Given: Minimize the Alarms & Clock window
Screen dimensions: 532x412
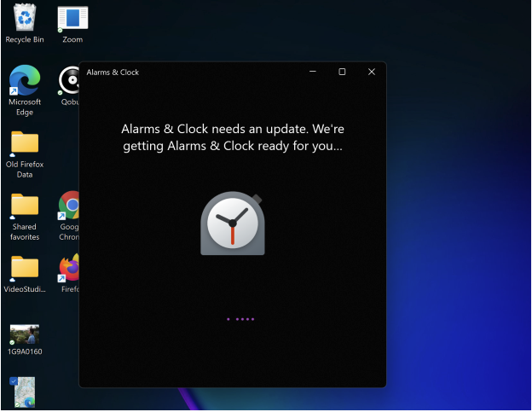Looking at the screenshot, I should click(x=313, y=72).
